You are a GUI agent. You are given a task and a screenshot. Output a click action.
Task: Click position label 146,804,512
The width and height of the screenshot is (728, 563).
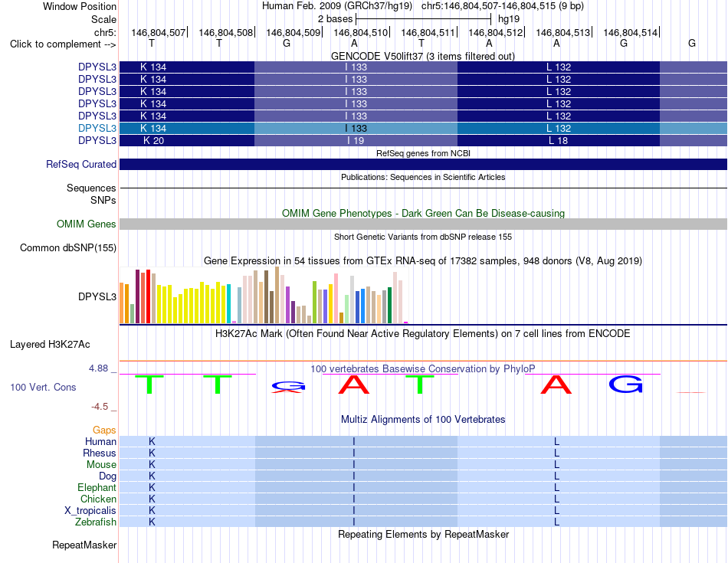click(495, 32)
